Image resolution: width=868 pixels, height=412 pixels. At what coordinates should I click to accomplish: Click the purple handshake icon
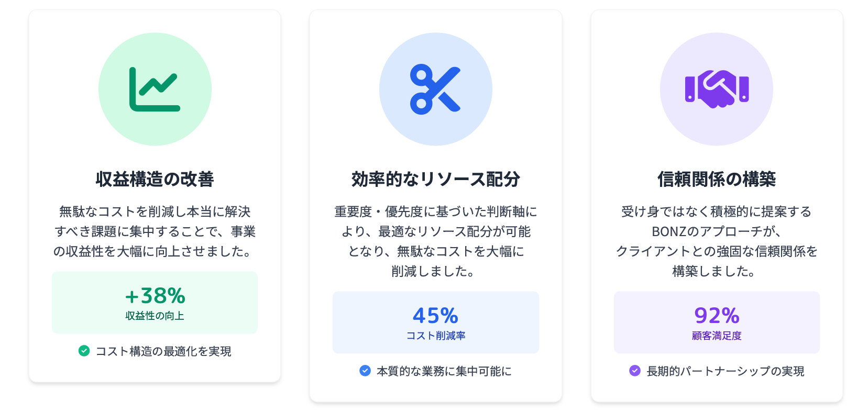tap(716, 90)
